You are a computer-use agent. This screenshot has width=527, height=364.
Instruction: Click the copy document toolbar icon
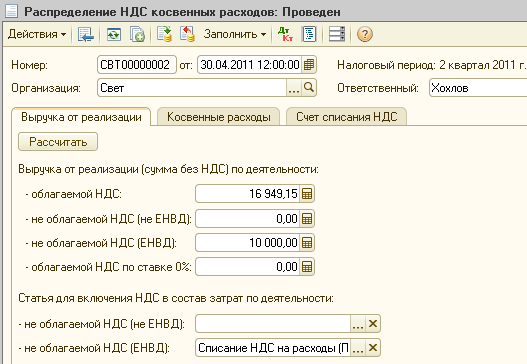click(x=137, y=34)
